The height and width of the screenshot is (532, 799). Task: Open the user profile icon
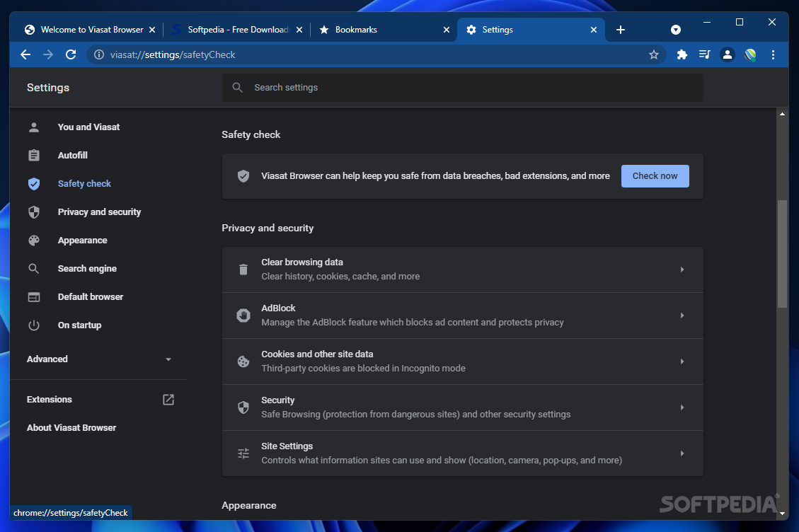tap(727, 54)
